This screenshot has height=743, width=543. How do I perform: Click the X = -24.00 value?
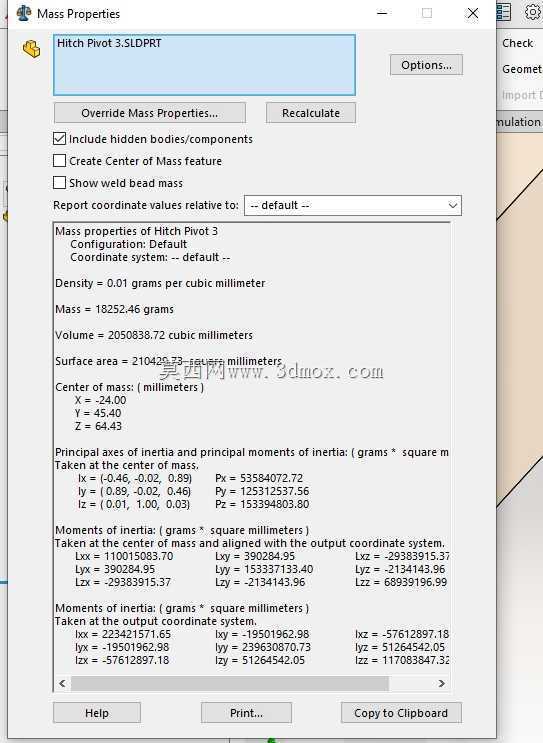point(100,400)
